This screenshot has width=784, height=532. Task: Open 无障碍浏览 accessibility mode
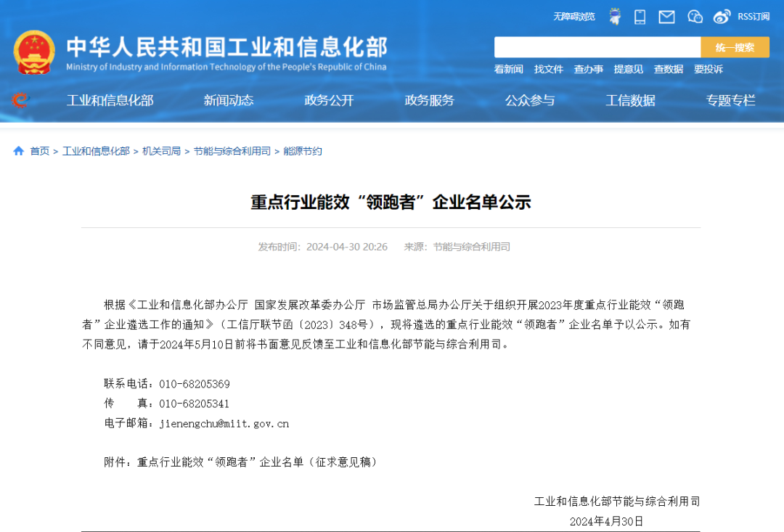point(574,17)
